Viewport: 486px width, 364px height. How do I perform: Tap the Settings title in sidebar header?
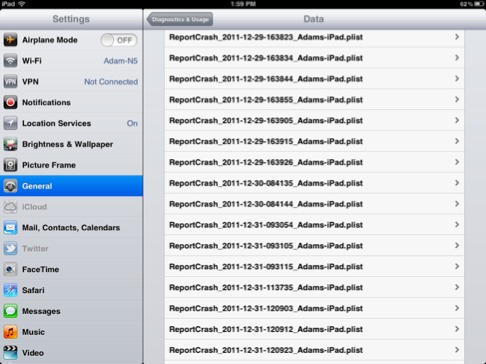(71, 19)
